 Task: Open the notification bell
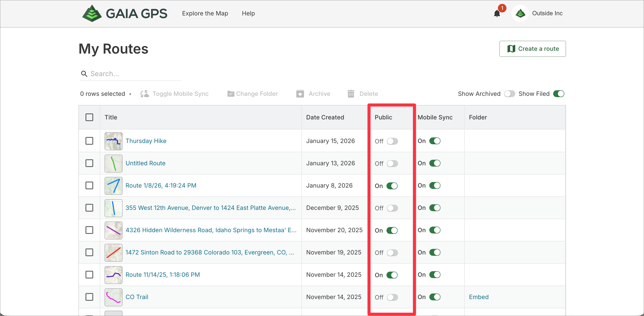point(497,14)
